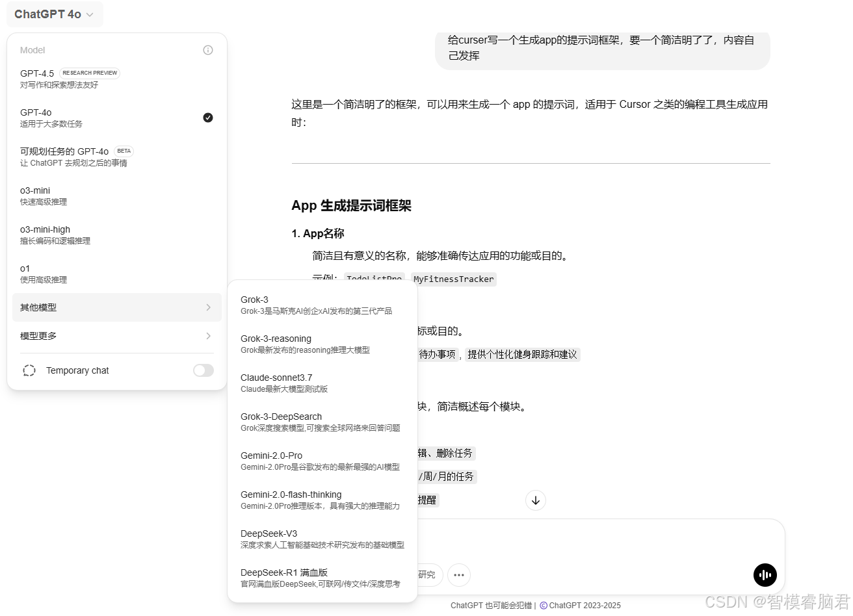Choose the Grok-3-reasoning model

point(322,344)
